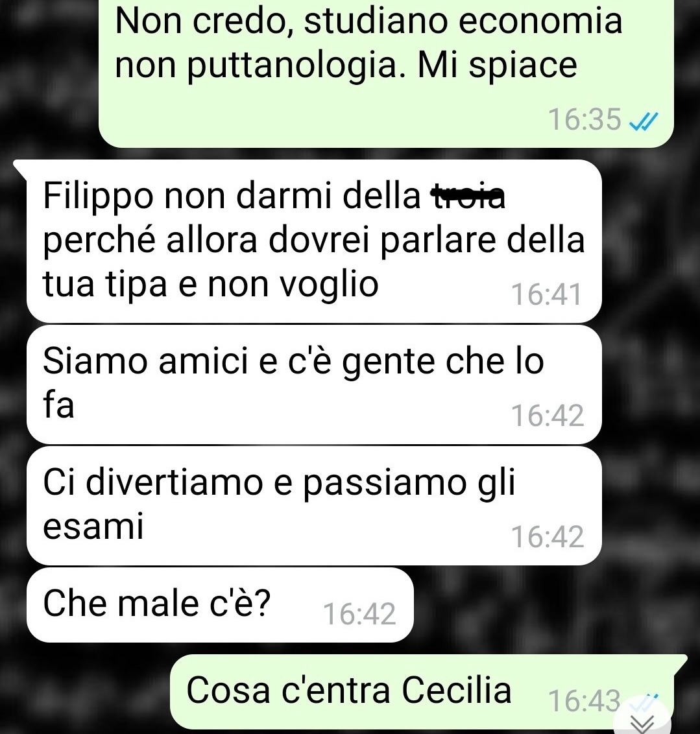The height and width of the screenshot is (734, 700).
Task: Tap the name 'Cecilia' in the last bubble
Action: (x=457, y=690)
